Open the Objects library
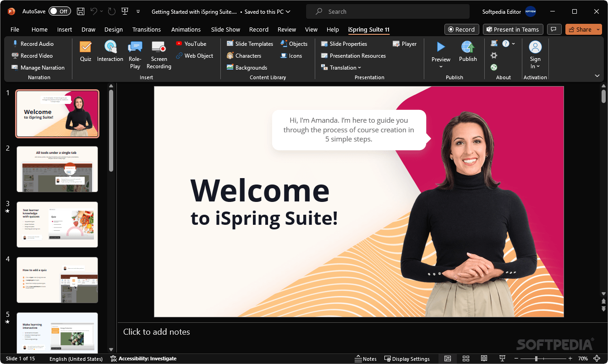 [294, 43]
